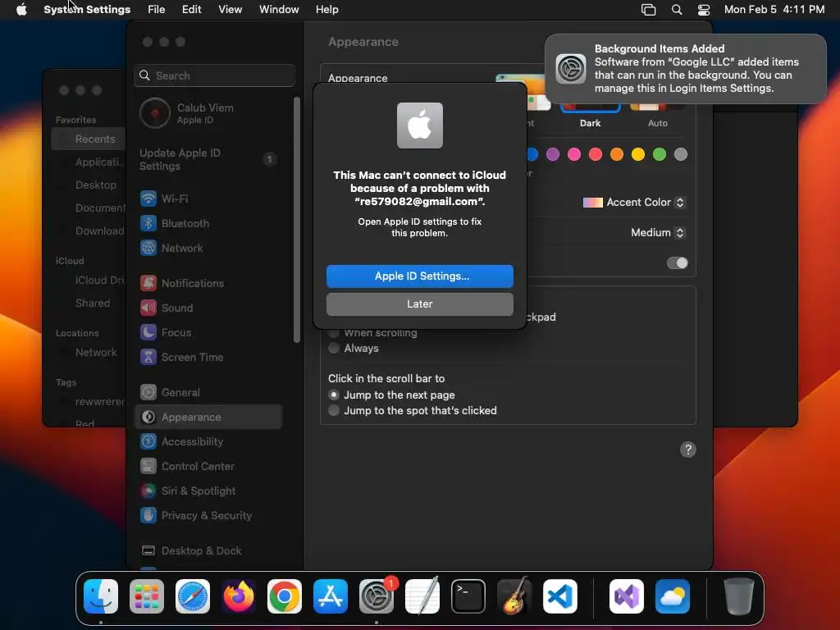The width and height of the screenshot is (840, 630).
Task: Open Terminal from the Dock
Action: click(468, 596)
